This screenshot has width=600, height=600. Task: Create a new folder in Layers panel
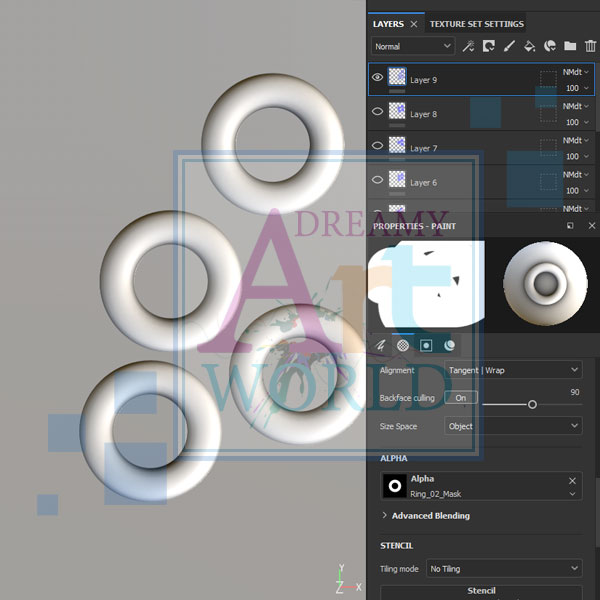pos(570,46)
